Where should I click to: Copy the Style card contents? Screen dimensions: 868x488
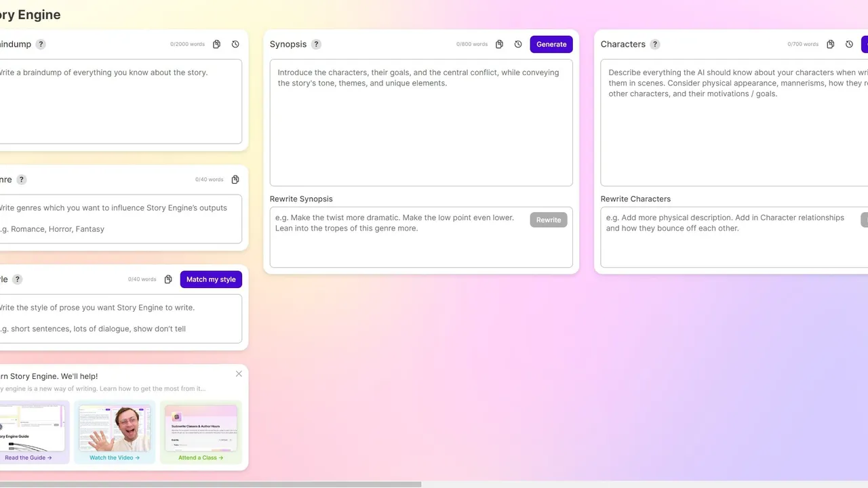pos(168,279)
